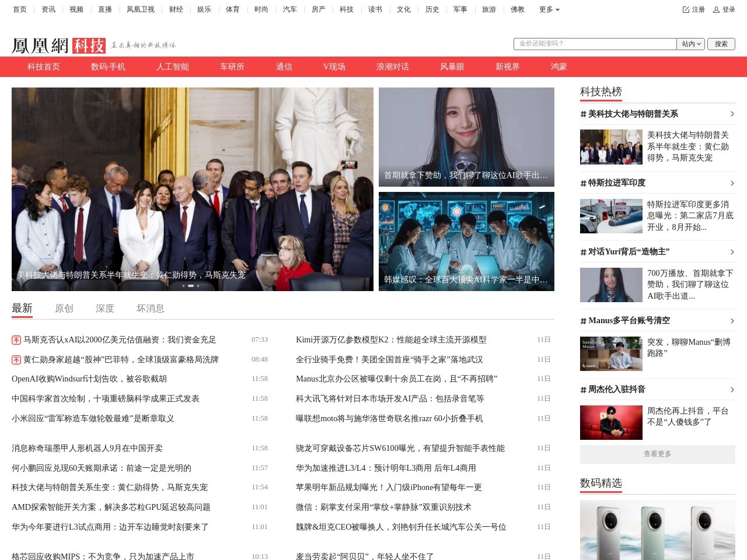This screenshot has width=747, height=560.
Task: Click the 注册 pen icon at top right
Action: pos(686,9)
